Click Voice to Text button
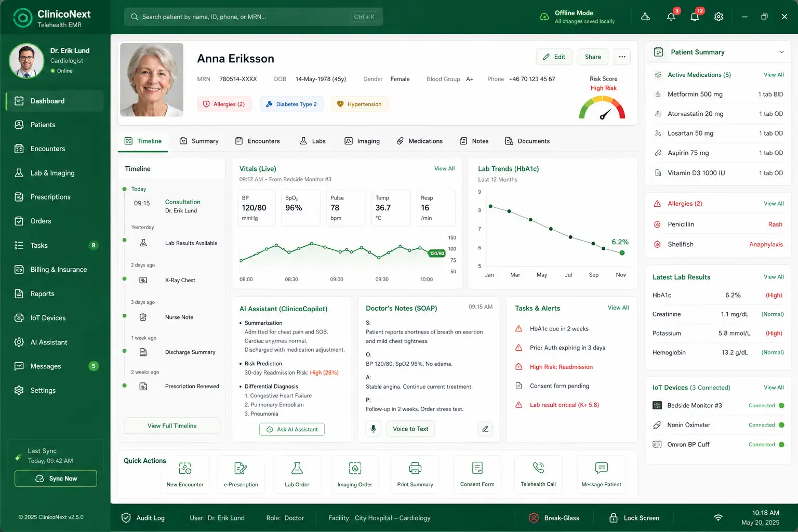798x532 pixels. point(410,429)
